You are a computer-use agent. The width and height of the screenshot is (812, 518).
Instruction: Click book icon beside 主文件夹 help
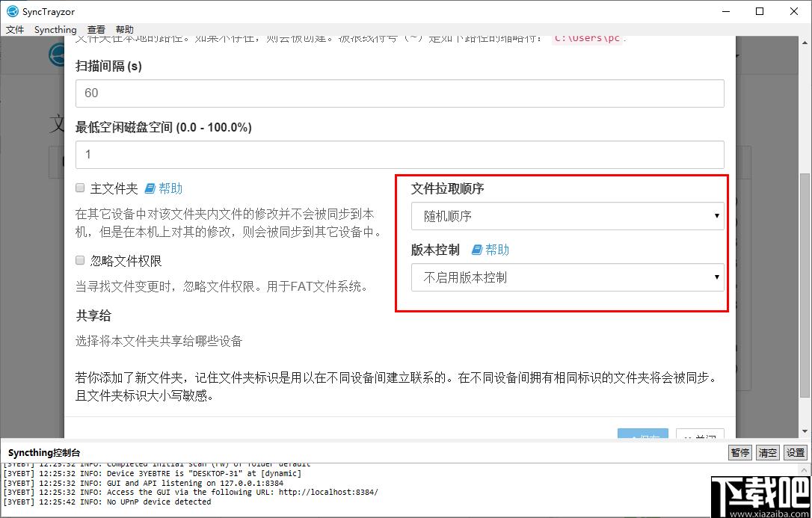click(x=150, y=188)
